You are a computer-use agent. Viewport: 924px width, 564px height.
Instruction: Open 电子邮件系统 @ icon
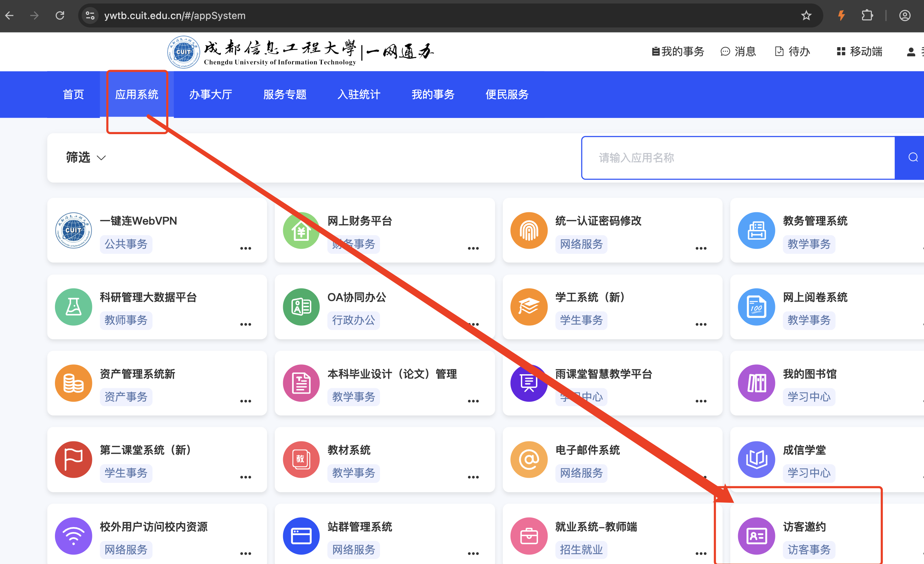point(529,459)
